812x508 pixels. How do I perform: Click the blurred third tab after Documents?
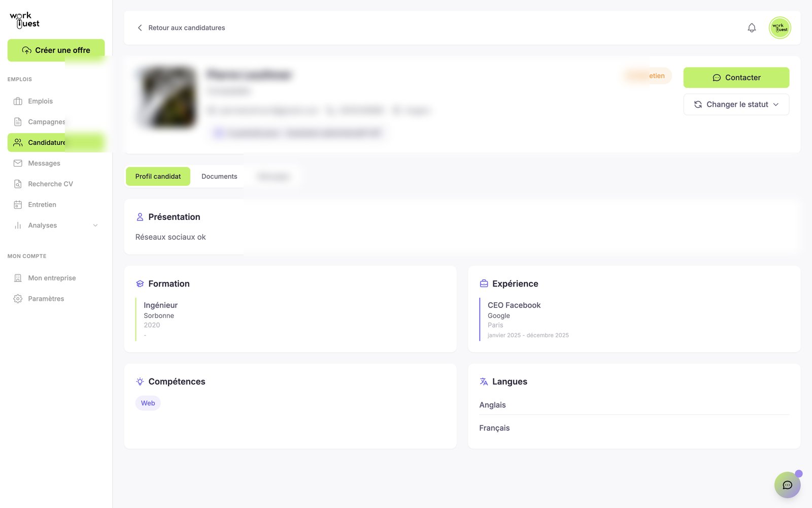pos(274,176)
